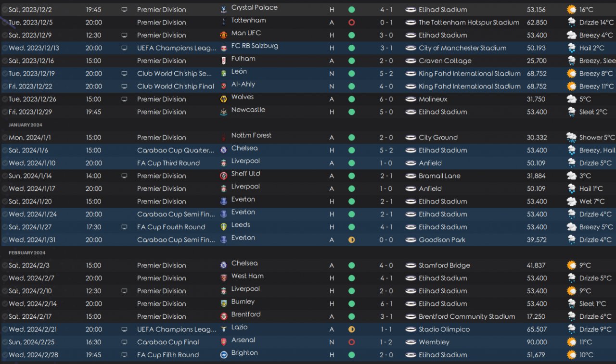
Task: Toggle check circle beside Sun, 2024/2/25 fixture
Action: [x=4, y=342]
